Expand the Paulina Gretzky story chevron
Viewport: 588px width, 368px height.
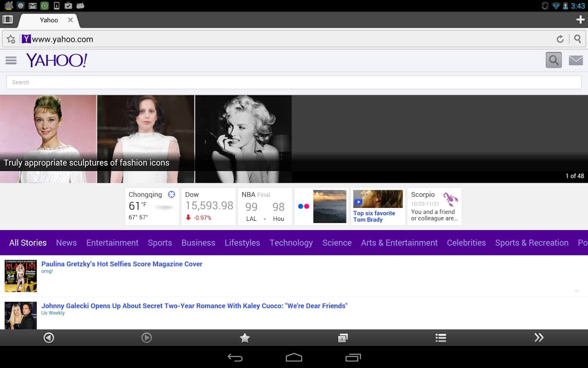click(576, 291)
